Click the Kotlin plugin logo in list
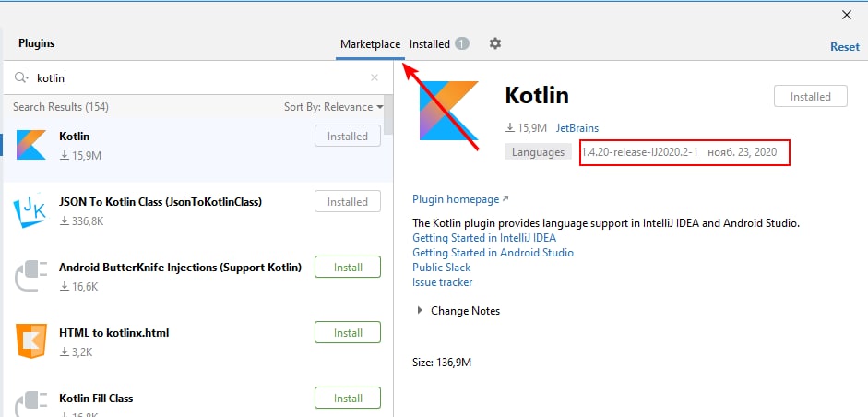868x417 pixels. click(31, 145)
